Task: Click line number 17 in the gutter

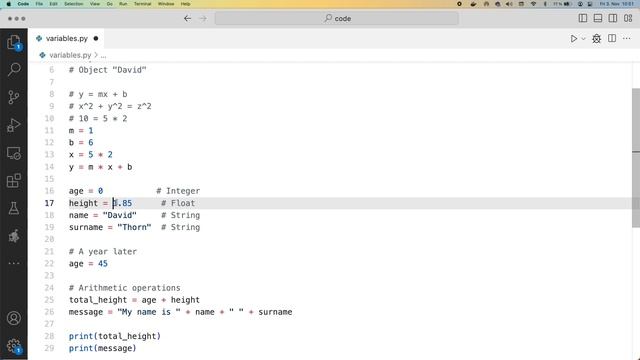Action: 49,203
